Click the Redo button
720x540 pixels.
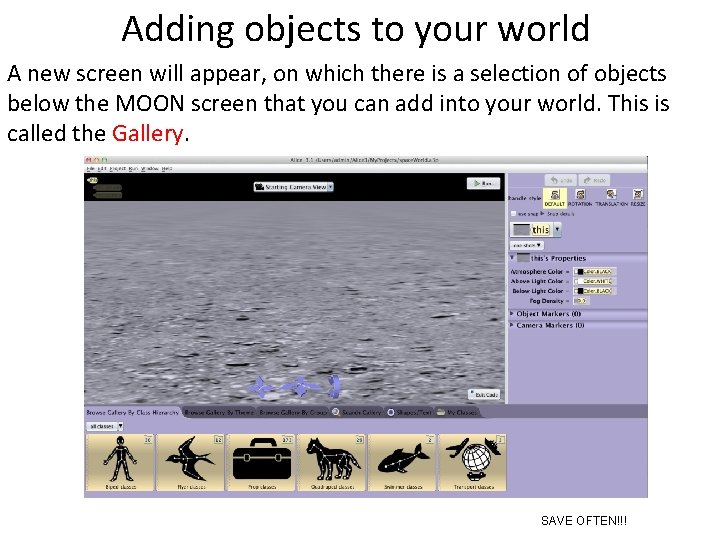click(594, 180)
